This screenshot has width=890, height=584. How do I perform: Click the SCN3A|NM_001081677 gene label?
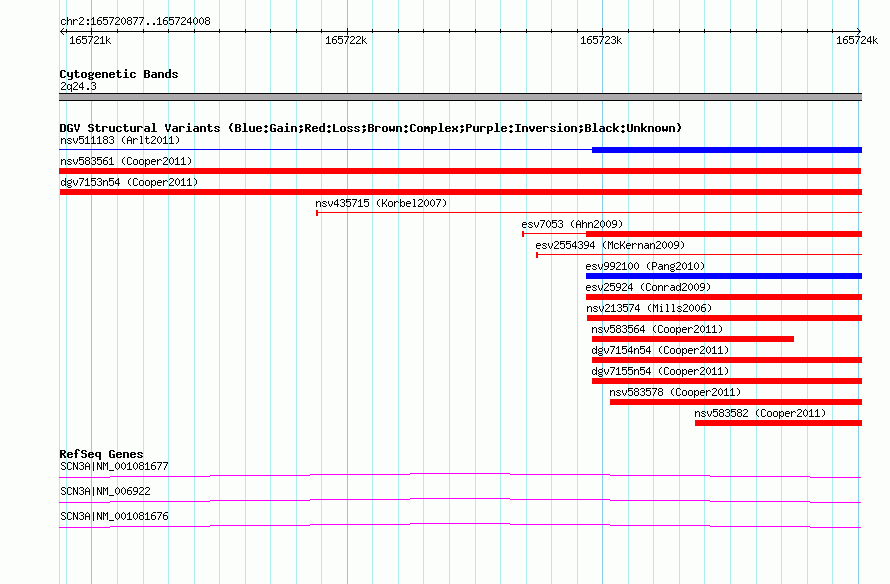[x=114, y=467]
